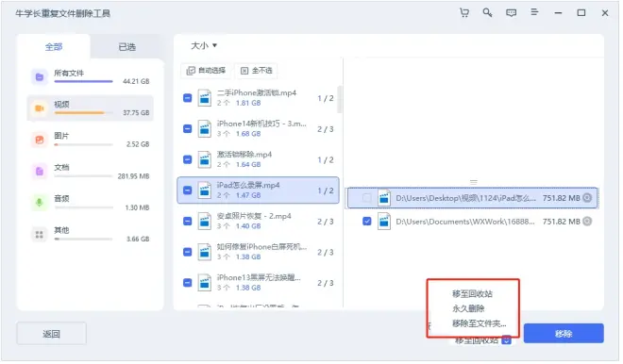Click the 图片 category icon
Screen dimensions: 623x364
[40, 140]
